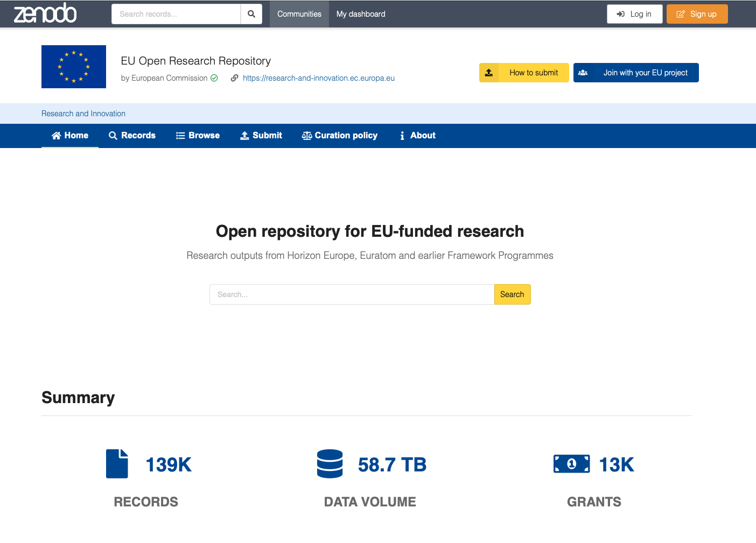This screenshot has width=756, height=543.
Task: Click the green verified checkmark badge
Action: [214, 78]
